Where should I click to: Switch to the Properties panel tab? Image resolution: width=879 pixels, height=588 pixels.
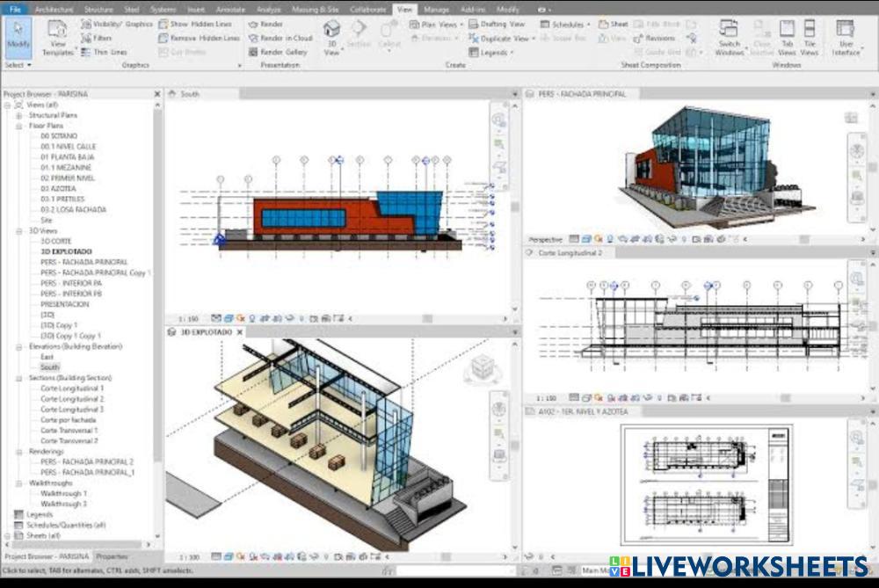[112, 556]
